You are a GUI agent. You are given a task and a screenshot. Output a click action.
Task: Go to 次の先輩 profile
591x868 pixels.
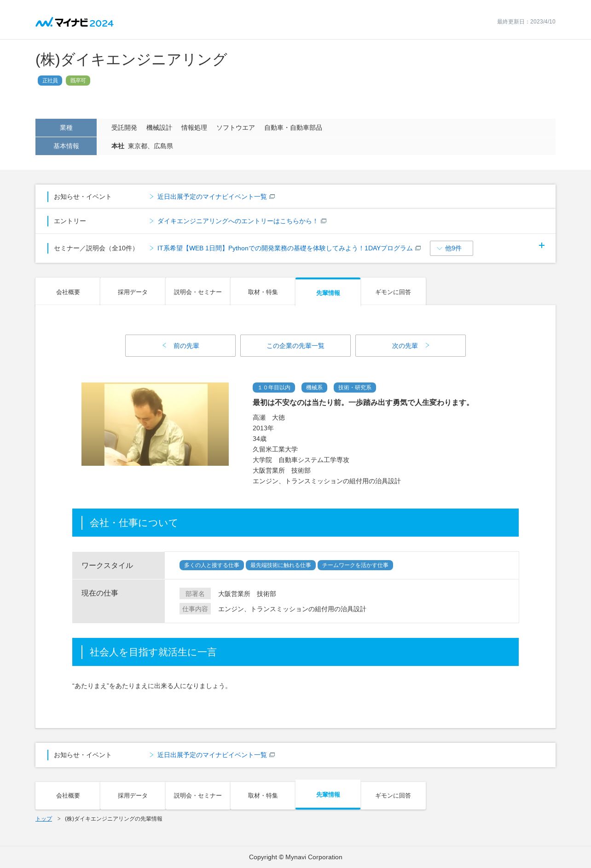point(411,346)
